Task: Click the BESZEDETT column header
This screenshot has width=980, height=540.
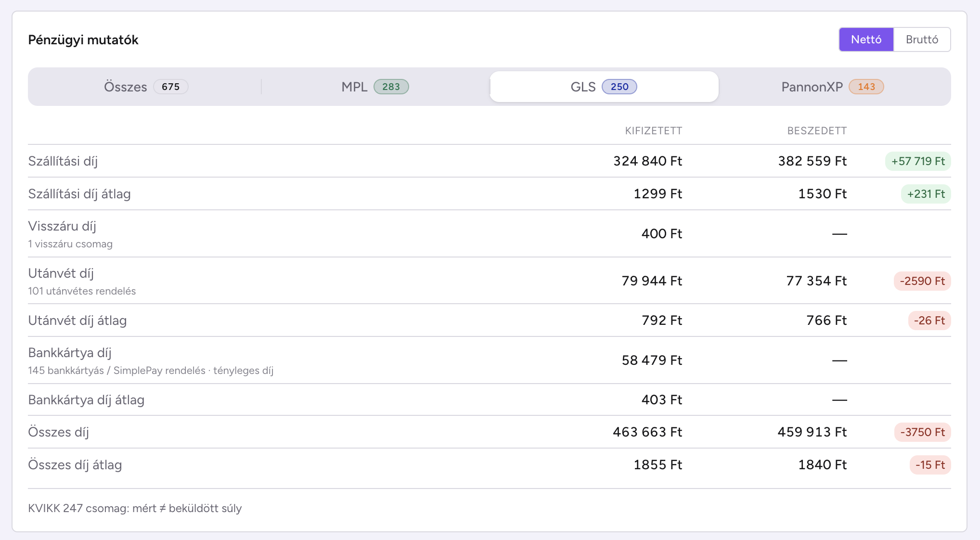Action: [817, 131]
